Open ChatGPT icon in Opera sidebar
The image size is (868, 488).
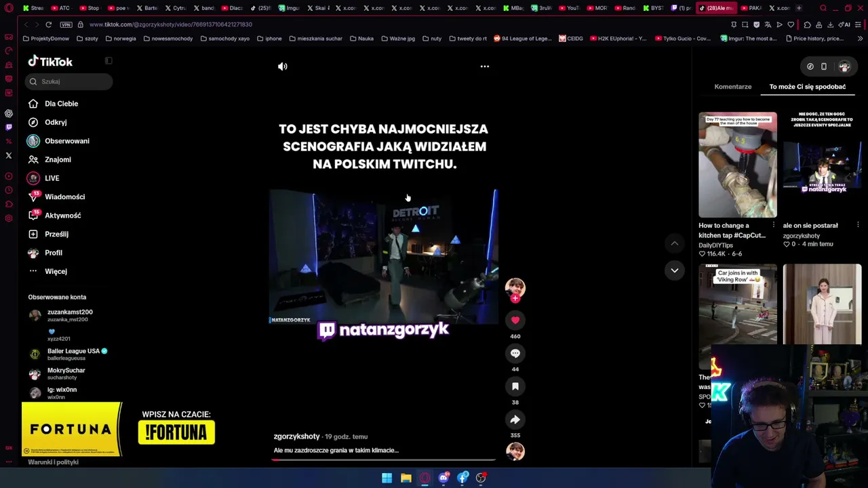9,113
